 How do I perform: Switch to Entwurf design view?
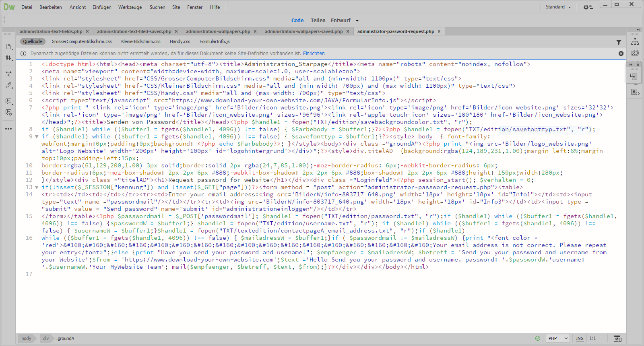tap(341, 21)
